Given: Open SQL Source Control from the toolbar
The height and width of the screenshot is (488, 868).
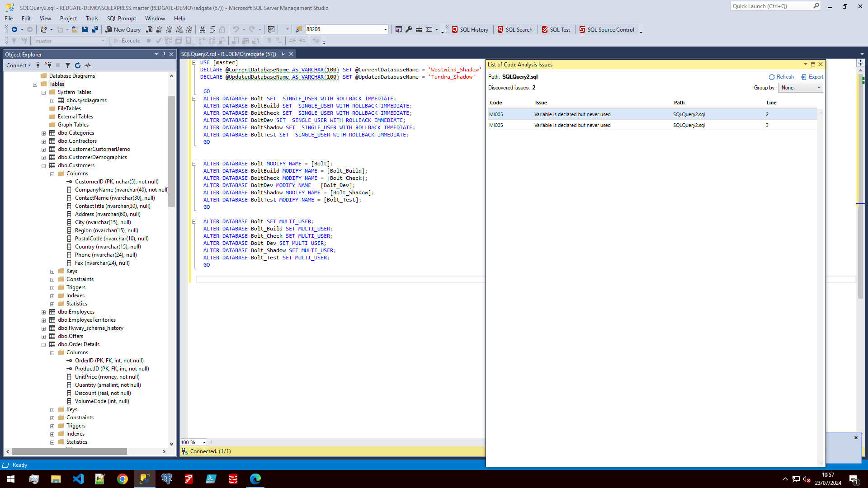Looking at the screenshot, I should pyautogui.click(x=607, y=29).
